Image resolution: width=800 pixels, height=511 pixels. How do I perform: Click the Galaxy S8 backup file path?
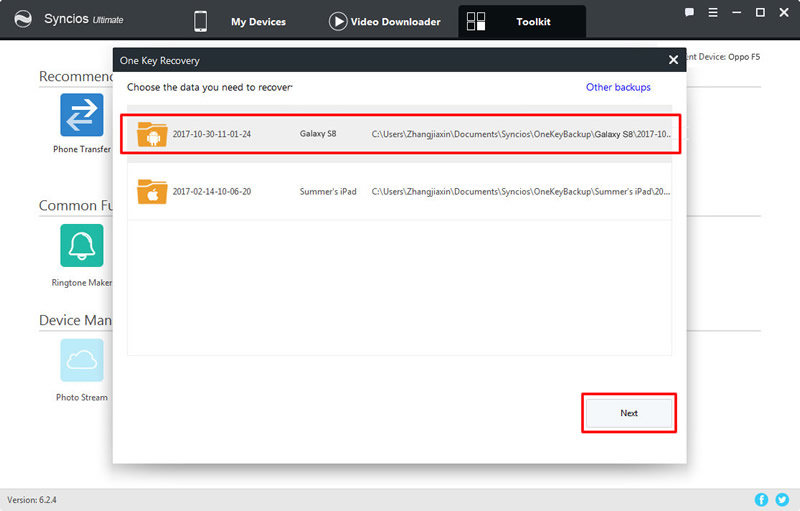point(521,134)
